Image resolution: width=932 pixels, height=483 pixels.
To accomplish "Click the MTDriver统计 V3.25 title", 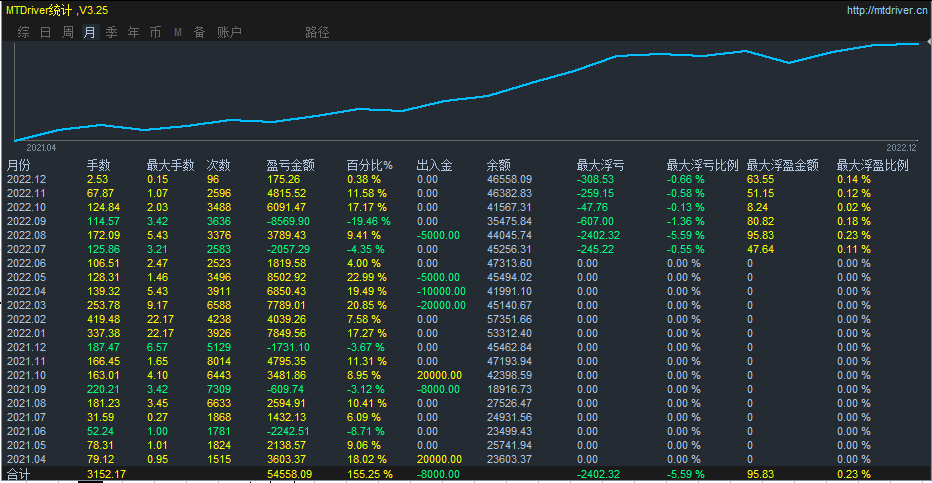I will [x=56, y=10].
